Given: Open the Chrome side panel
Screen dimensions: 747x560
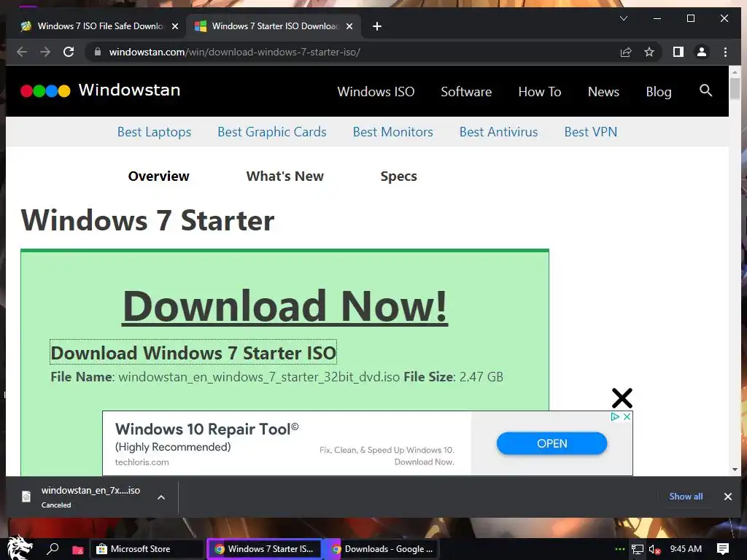Looking at the screenshot, I should pos(678,52).
